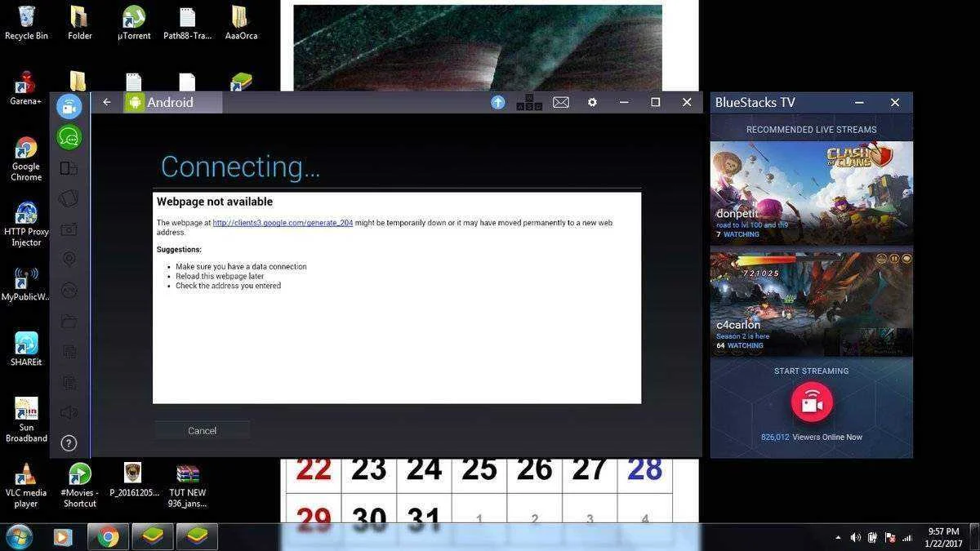Close the BlueStacks TV panel

(895, 102)
